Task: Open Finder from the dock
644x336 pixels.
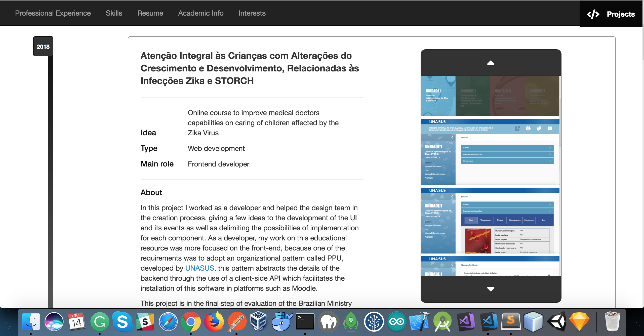Action: click(31, 322)
